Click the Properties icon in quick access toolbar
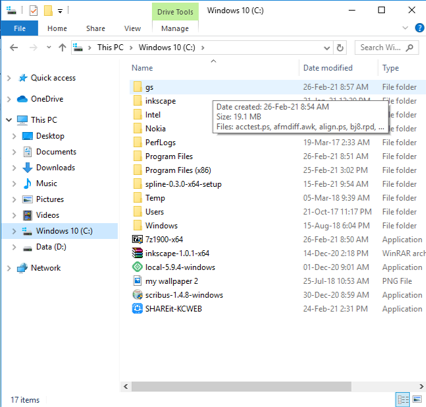 click(x=33, y=11)
